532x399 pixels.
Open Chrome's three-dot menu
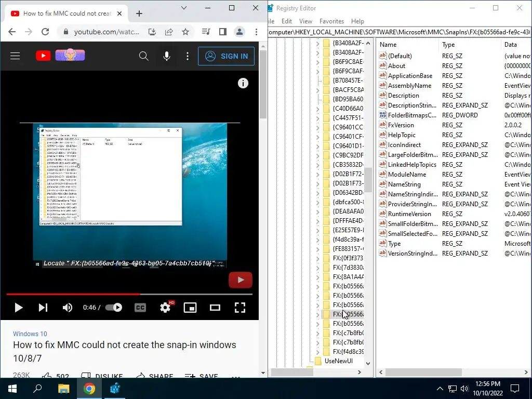tap(256, 32)
